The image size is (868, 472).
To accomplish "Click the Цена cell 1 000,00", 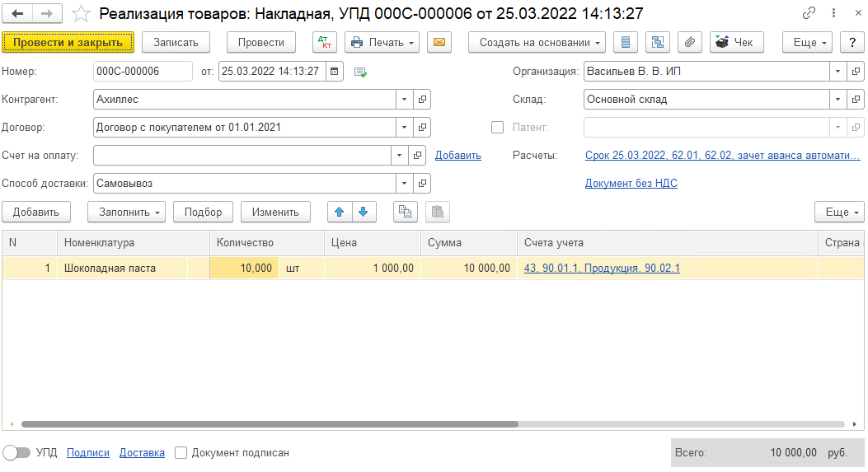I will (372, 268).
